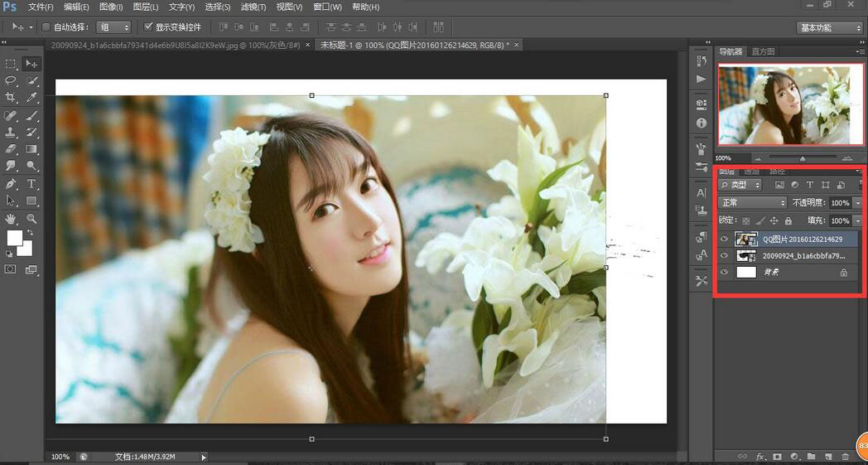This screenshot has height=465, width=868.
Task: Filter layers by pixel layers
Action: [779, 185]
